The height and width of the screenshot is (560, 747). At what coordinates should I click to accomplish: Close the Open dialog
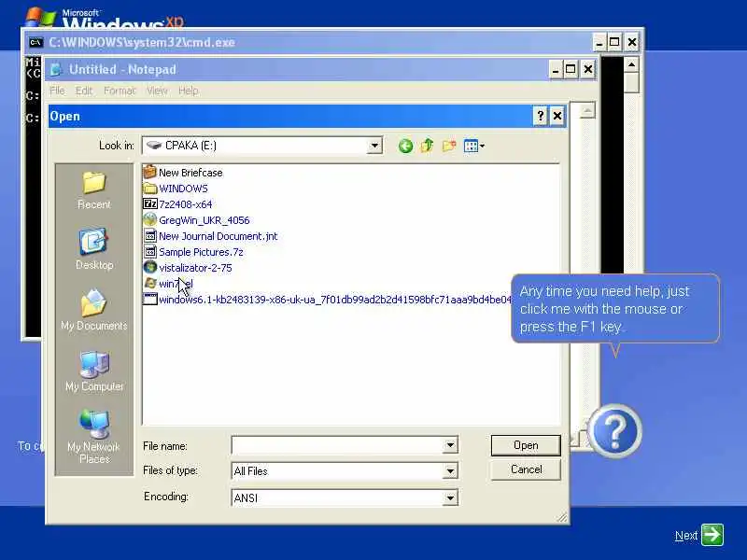click(x=557, y=116)
